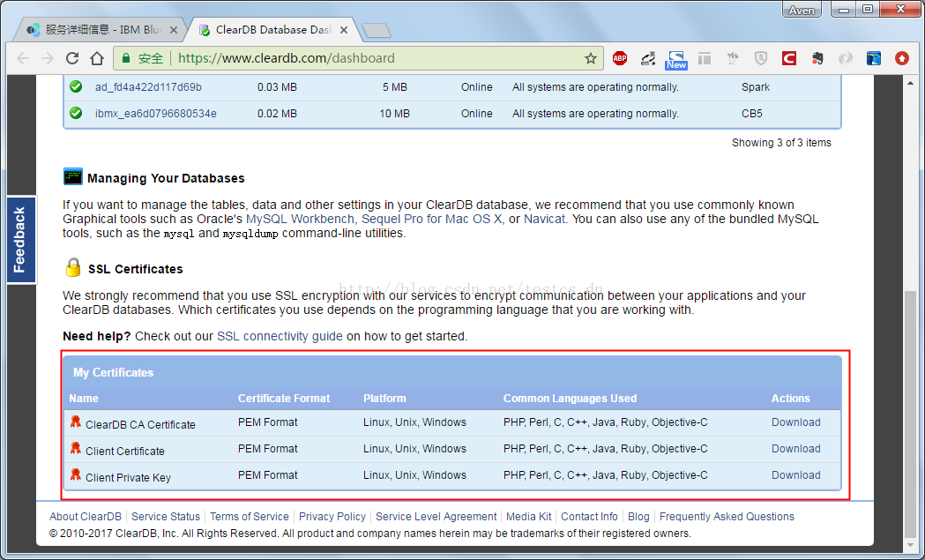Click the SSL Certificates padlock icon

coord(73,267)
